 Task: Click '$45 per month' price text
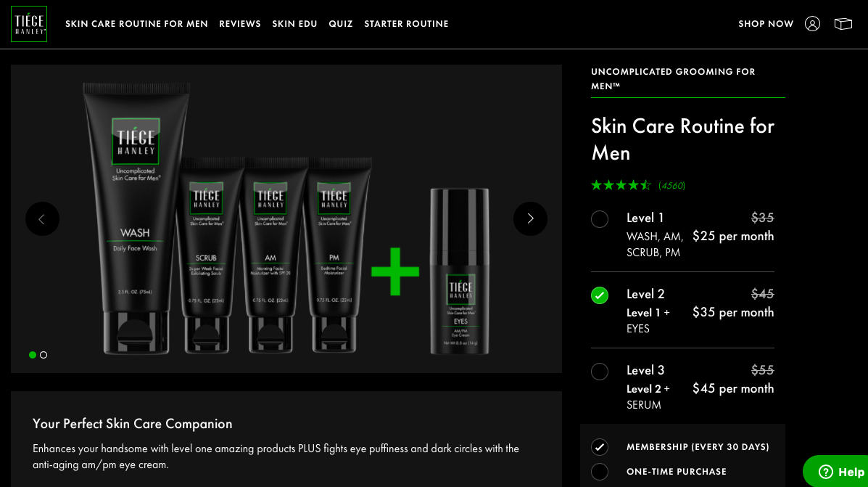pyautogui.click(x=733, y=388)
